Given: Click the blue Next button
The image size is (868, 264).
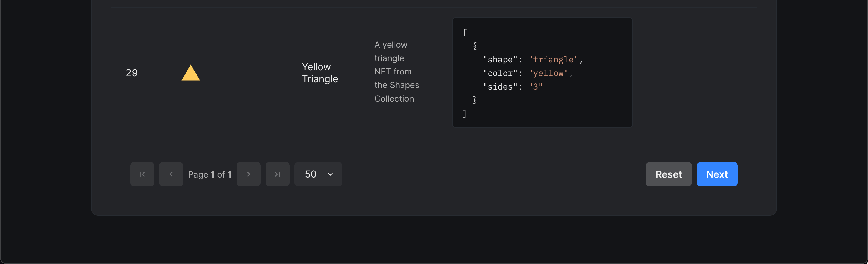Looking at the screenshot, I should tap(717, 174).
